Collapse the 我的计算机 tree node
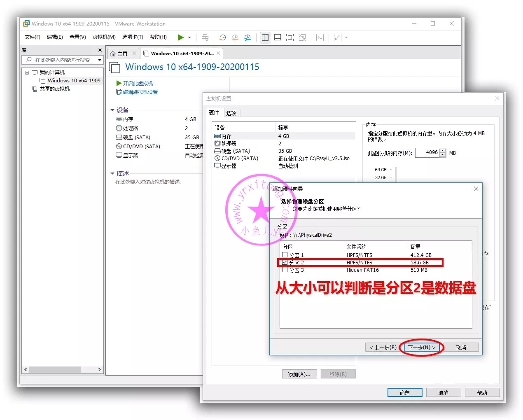Screen dimensions: 523x420 [27, 72]
